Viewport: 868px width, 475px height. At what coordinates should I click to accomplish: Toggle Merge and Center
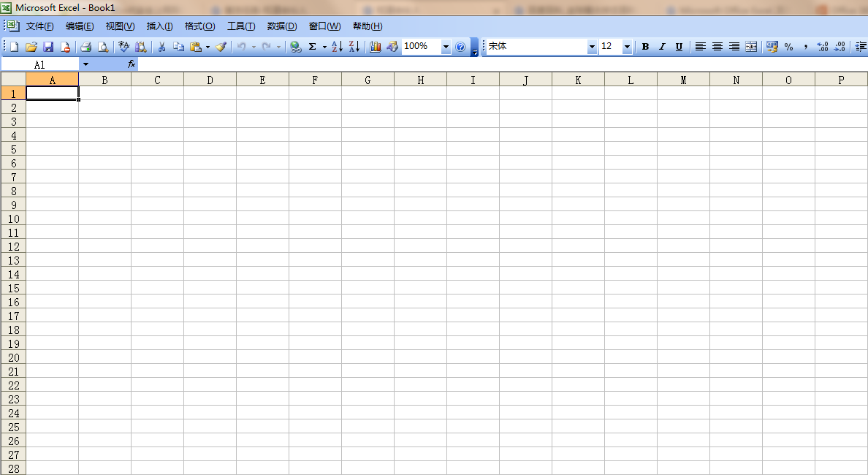click(751, 47)
